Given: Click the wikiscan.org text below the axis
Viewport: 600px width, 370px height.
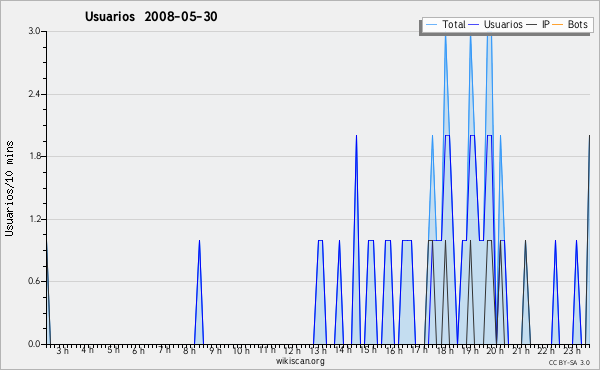Looking at the screenshot, I should [x=300, y=361].
